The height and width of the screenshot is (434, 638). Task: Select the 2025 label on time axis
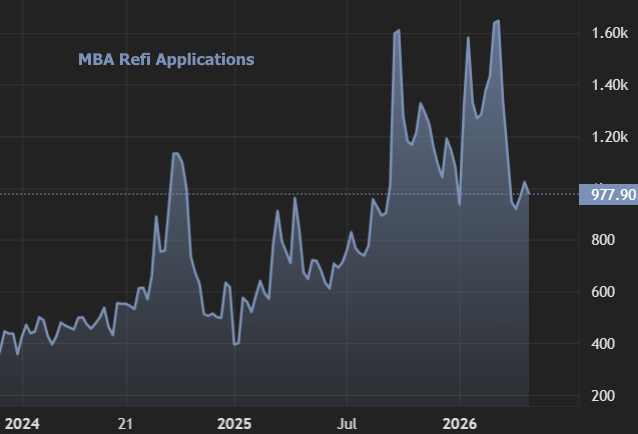click(234, 422)
